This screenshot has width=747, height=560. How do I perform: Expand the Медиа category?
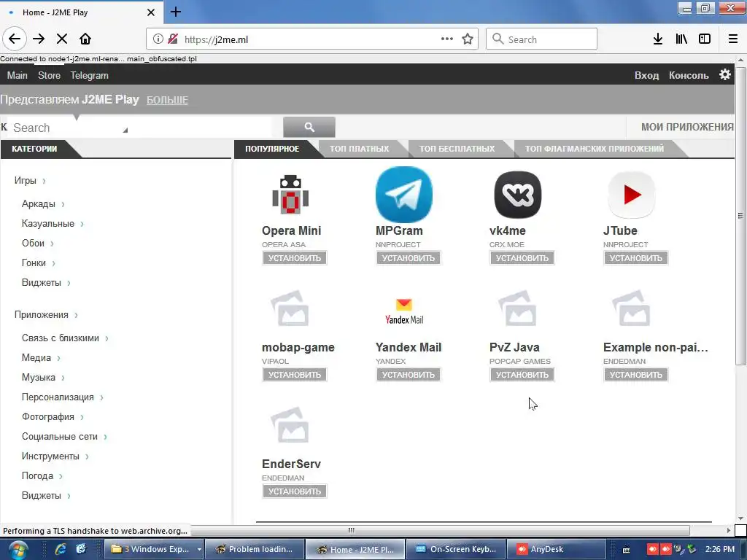click(x=41, y=357)
